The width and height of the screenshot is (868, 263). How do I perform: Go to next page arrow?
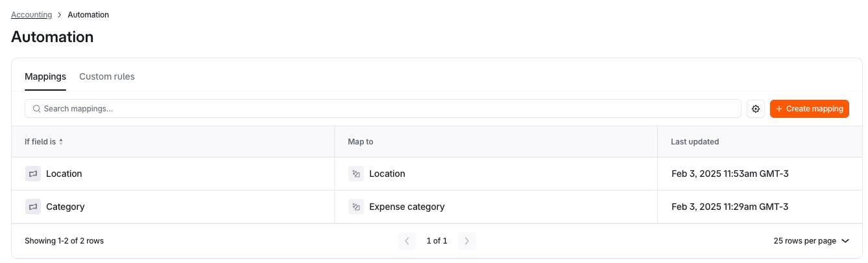pyautogui.click(x=467, y=241)
